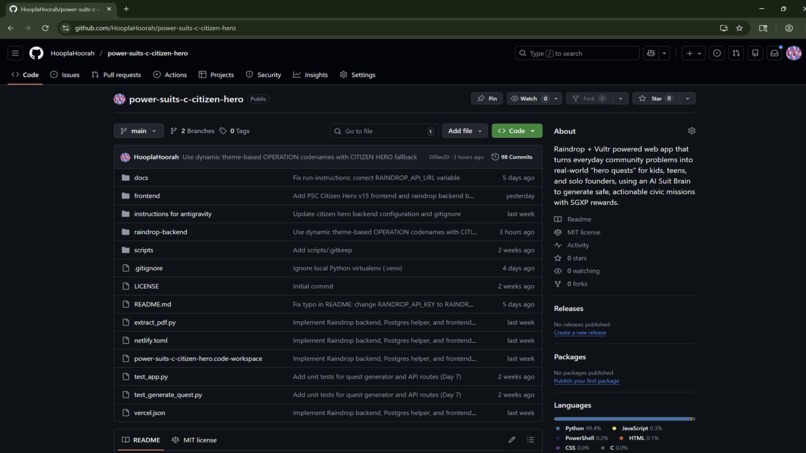Open the README outline list icon
806x453 pixels.
coord(530,440)
